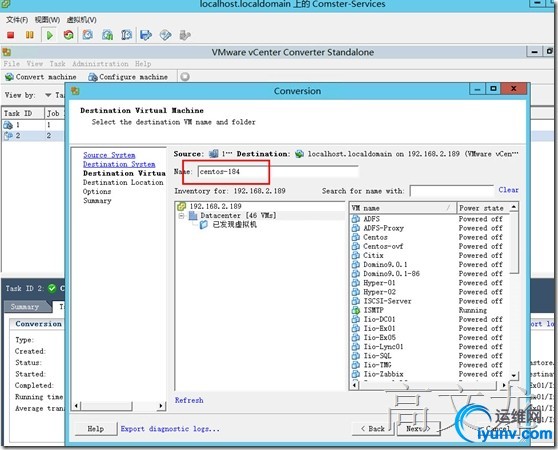The image size is (558, 450).
Task: Click the Search for name with field
Action: 451,191
